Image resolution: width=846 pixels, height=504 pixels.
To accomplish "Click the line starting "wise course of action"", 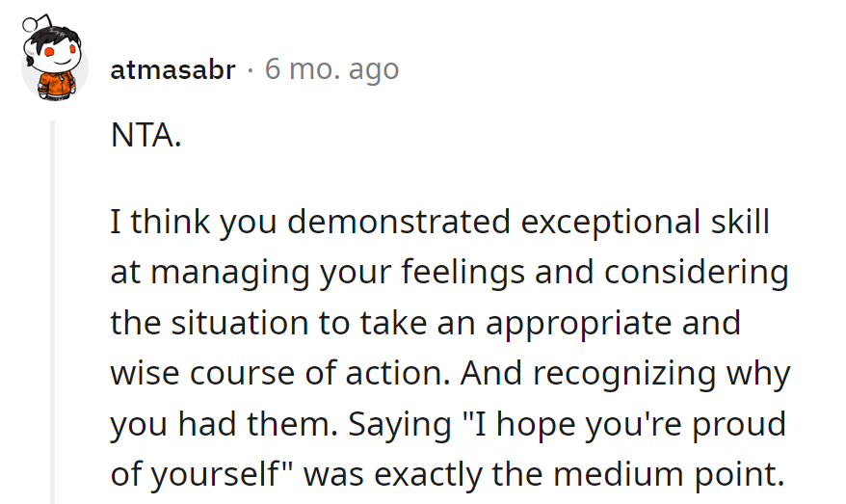I will pos(450,373).
